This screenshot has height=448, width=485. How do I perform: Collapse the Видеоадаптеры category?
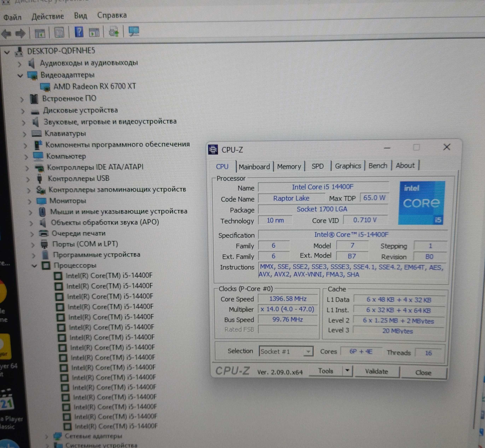tap(20, 76)
